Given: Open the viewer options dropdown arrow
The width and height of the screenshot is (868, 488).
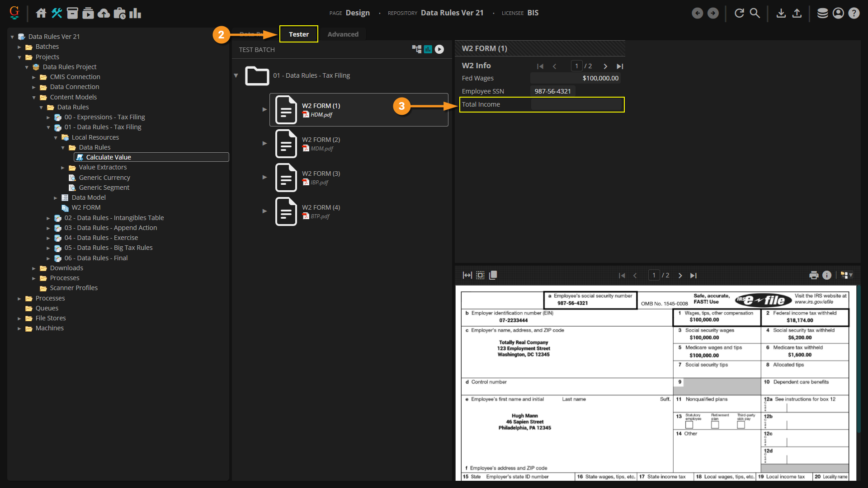Looking at the screenshot, I should tap(851, 275).
